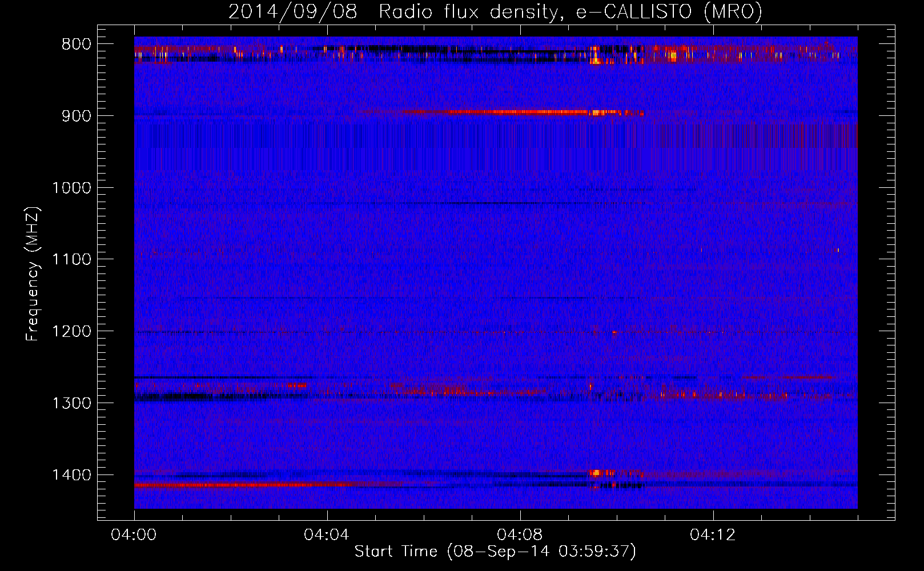The image size is (924, 571).
Task: Click the Frequency (MHz) axis label
Action: [33, 274]
